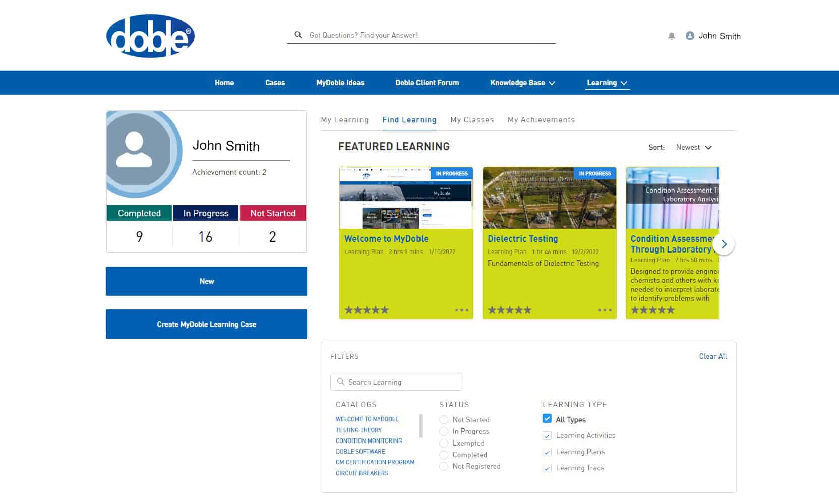Click star rating on Condition Assessment card
The image size is (839, 504).
coord(653,310)
